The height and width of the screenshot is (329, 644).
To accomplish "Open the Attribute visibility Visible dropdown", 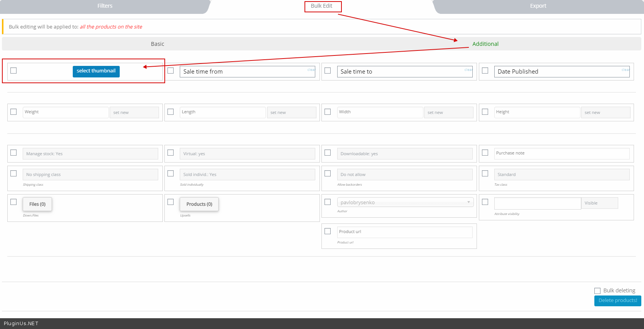I will 599,203.
